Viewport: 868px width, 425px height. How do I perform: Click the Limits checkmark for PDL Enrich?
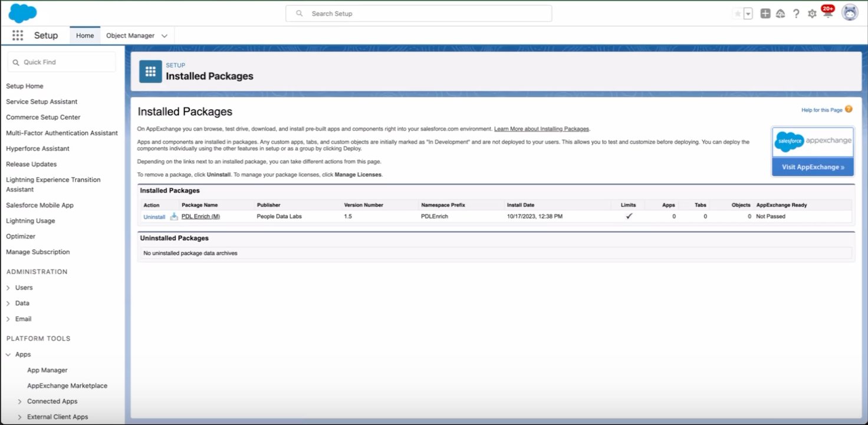point(629,216)
